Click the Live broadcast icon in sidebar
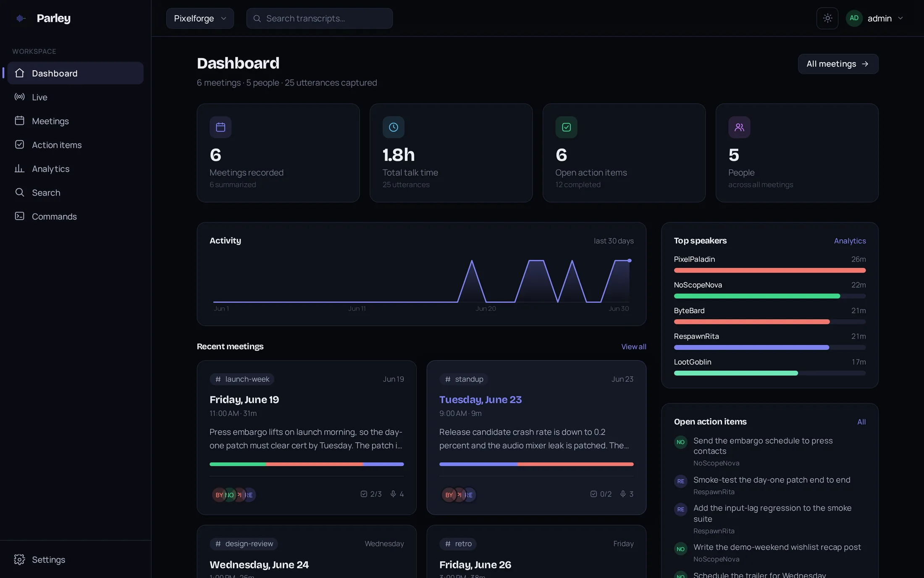Viewport: 924px width, 578px height. [x=19, y=97]
